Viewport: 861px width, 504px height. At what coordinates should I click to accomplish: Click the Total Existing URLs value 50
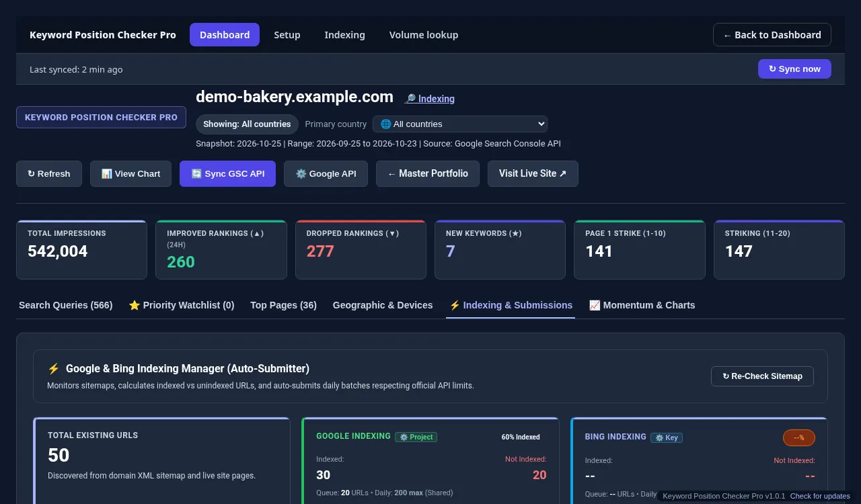pos(59,455)
